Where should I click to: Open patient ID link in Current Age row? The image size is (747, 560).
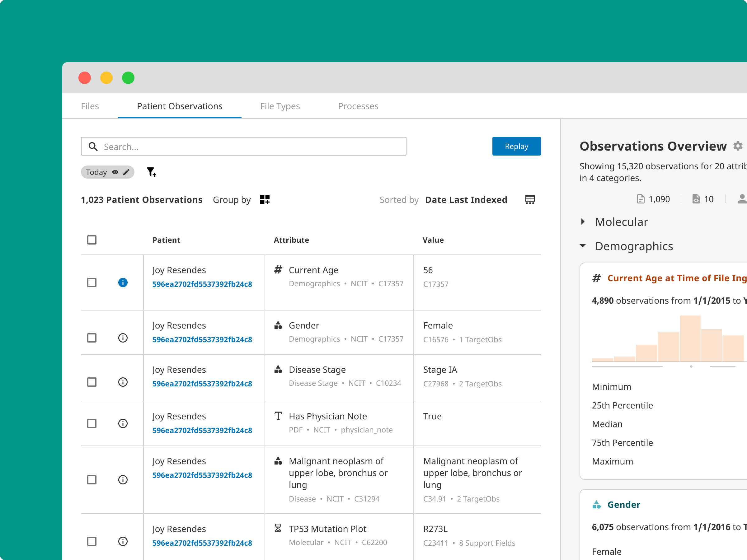click(202, 284)
